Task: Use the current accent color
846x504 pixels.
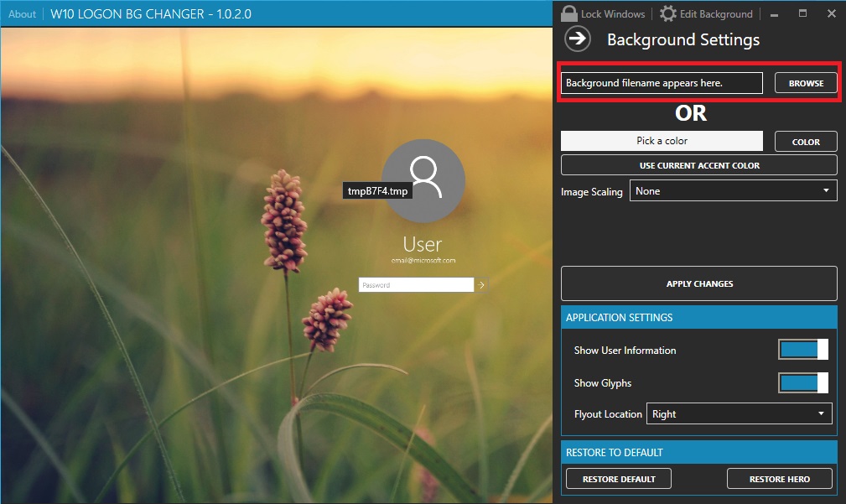Action: click(699, 165)
